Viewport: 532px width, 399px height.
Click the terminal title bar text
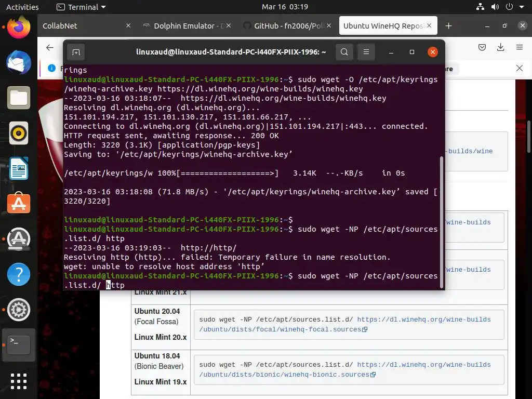(x=231, y=52)
